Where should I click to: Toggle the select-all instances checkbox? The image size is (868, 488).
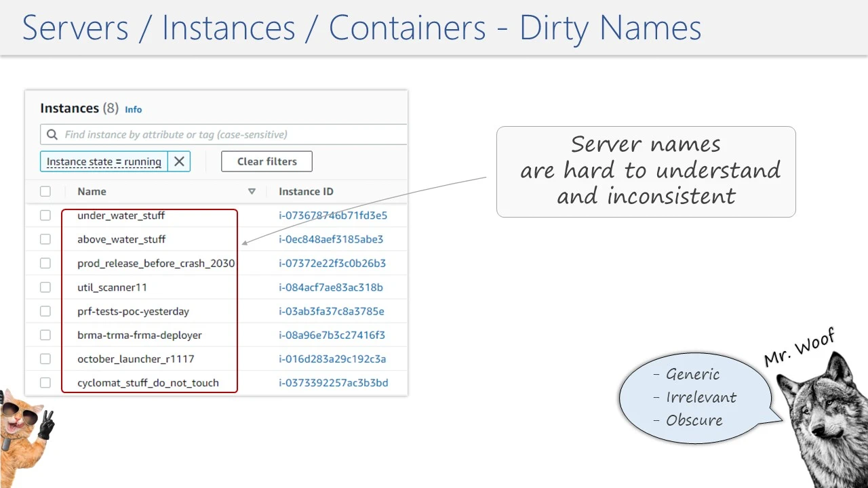point(45,192)
